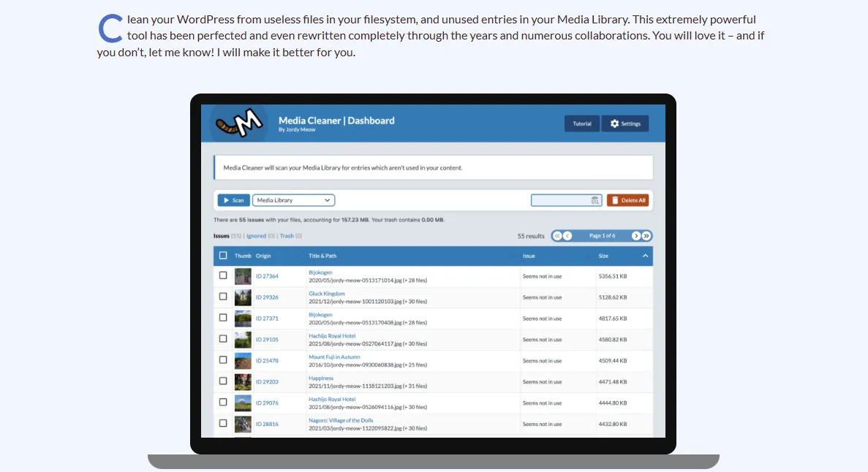Sort by Title & Path column header
This screenshot has width=868, height=472.
click(322, 256)
